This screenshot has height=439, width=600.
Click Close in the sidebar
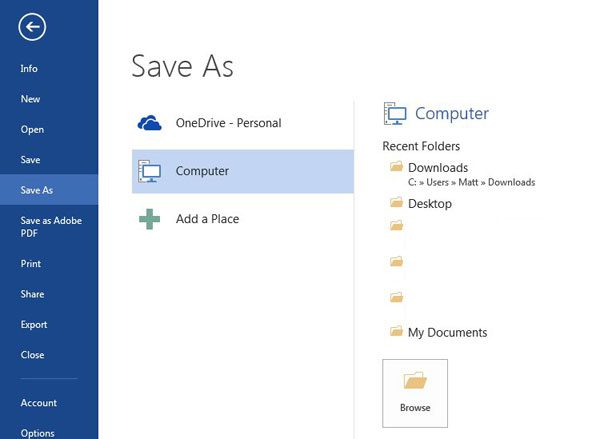click(32, 355)
